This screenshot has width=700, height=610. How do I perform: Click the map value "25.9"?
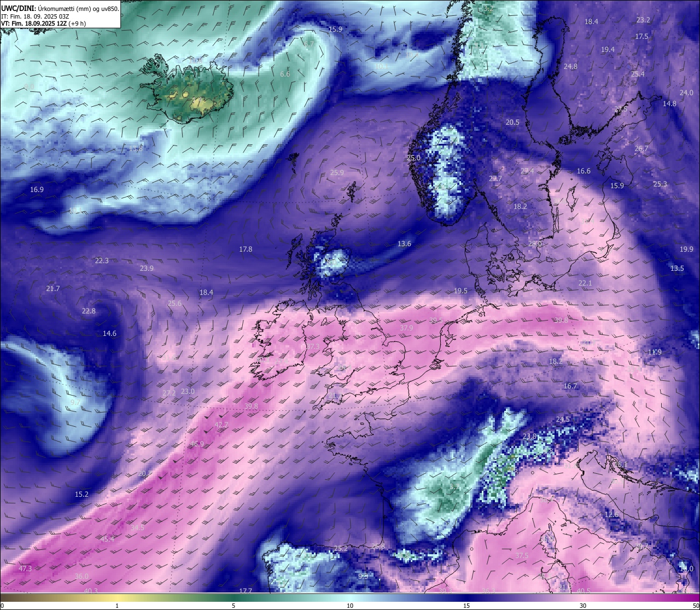[337, 173]
